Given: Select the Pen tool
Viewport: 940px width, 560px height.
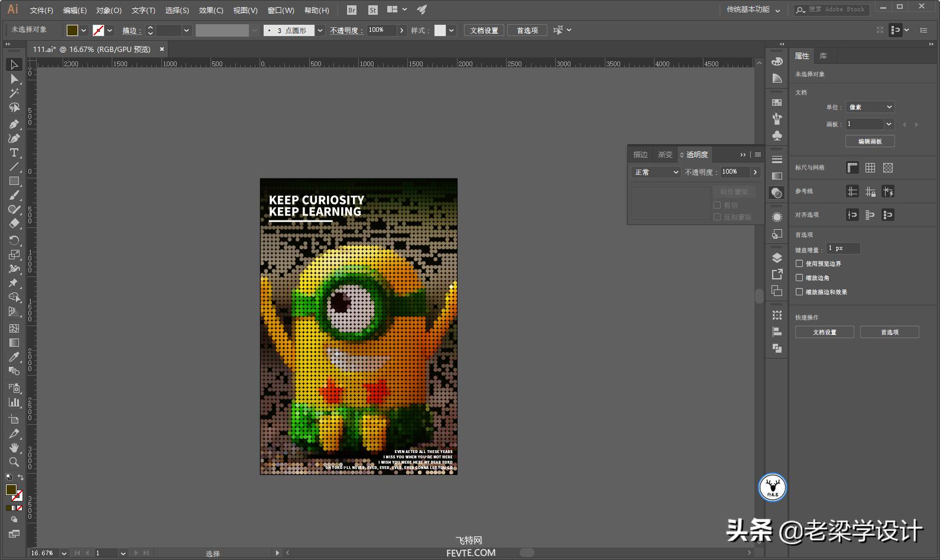Looking at the screenshot, I should (14, 124).
